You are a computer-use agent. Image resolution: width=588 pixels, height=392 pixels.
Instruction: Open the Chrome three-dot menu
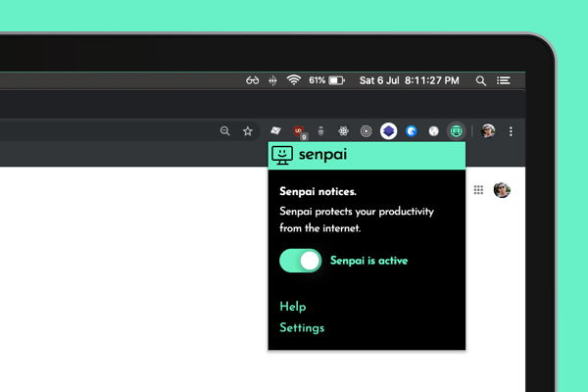(511, 131)
